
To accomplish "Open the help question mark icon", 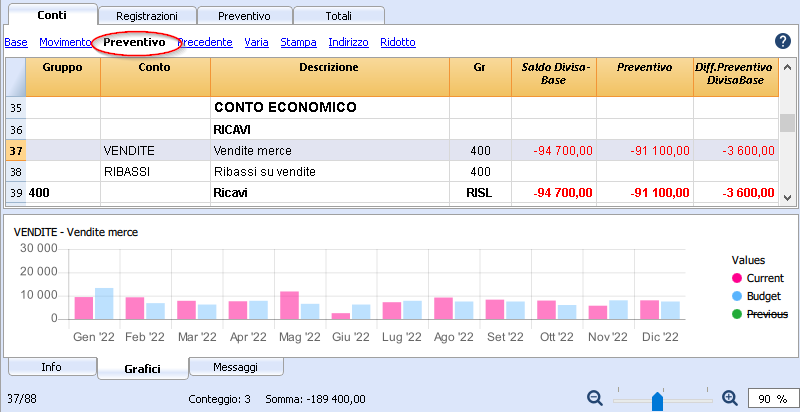I will [783, 41].
